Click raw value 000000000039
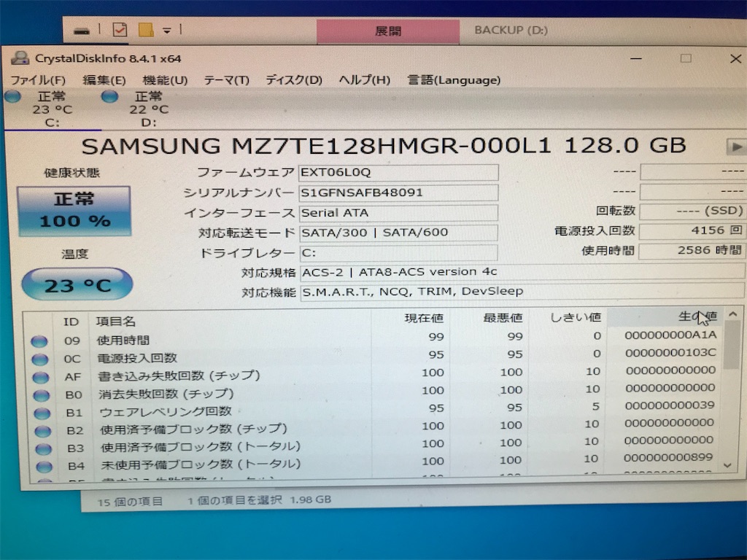Screen dimensions: 747x560 click(x=670, y=405)
